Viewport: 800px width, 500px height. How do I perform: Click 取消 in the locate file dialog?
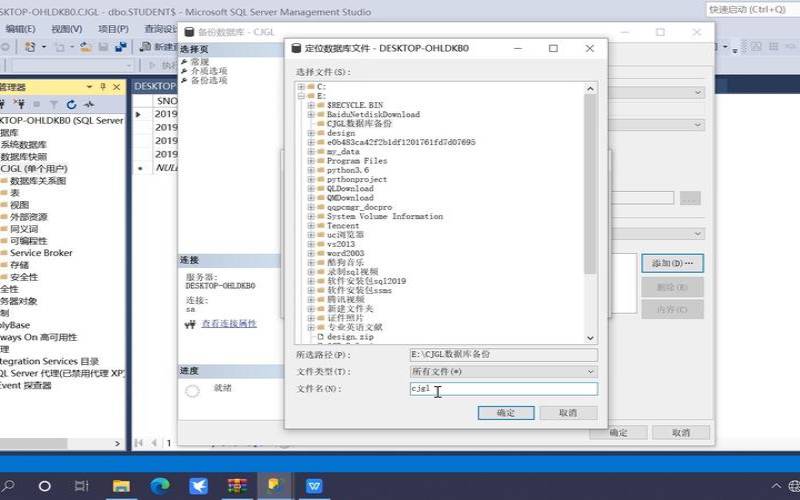click(x=567, y=412)
